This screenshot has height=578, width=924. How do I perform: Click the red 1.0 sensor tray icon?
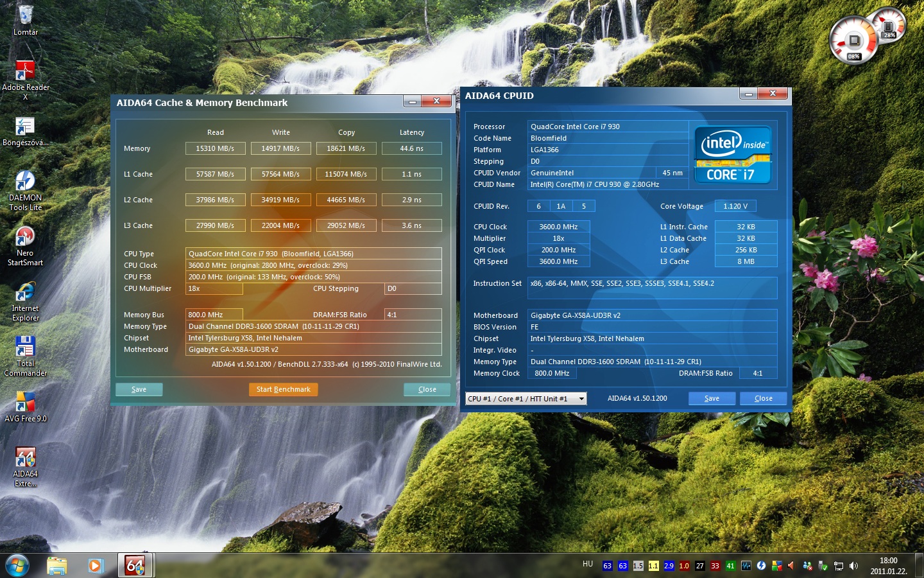pos(684,566)
